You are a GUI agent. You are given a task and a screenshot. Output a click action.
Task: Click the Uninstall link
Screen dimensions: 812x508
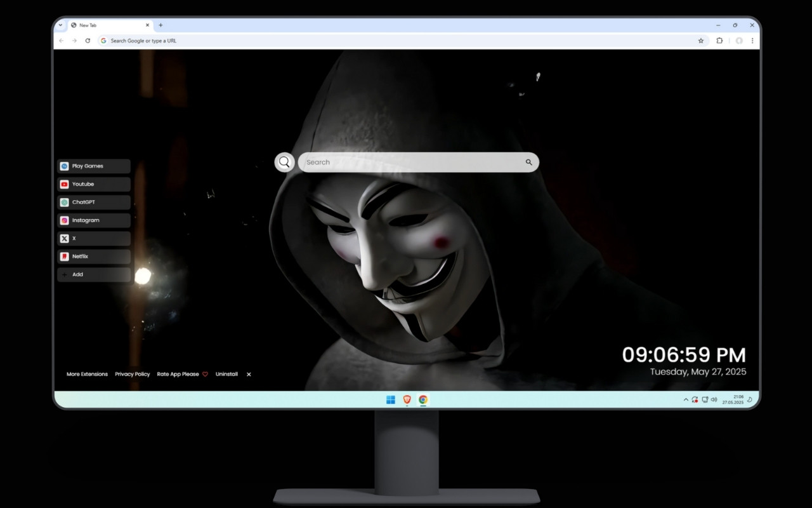click(226, 374)
